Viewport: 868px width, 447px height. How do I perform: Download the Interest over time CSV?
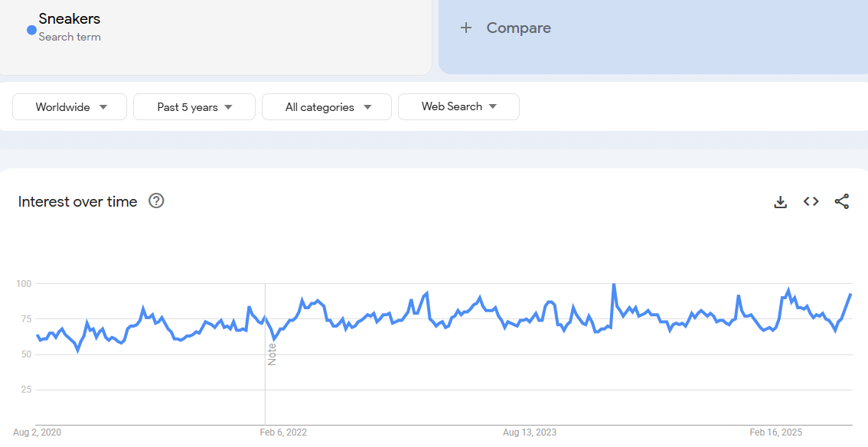pyautogui.click(x=780, y=202)
